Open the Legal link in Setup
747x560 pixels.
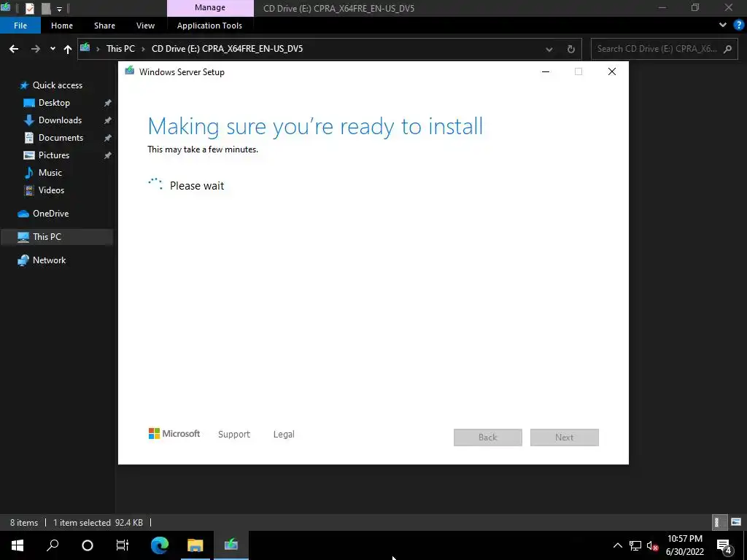coord(284,435)
